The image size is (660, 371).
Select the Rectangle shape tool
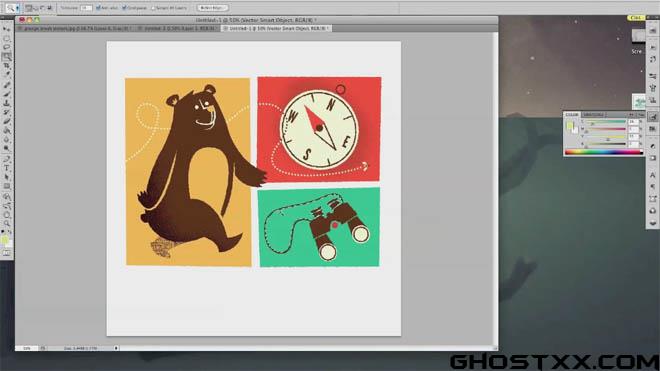[6, 186]
